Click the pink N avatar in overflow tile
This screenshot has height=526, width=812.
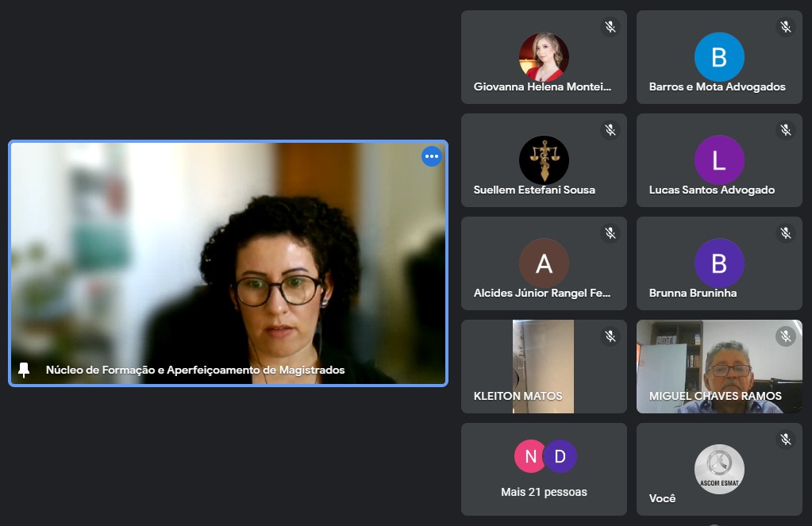530,456
